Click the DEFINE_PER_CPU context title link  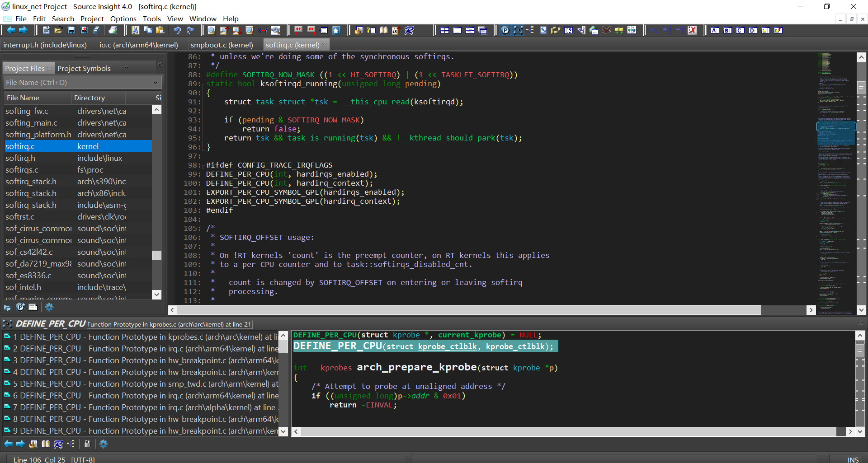pos(51,324)
